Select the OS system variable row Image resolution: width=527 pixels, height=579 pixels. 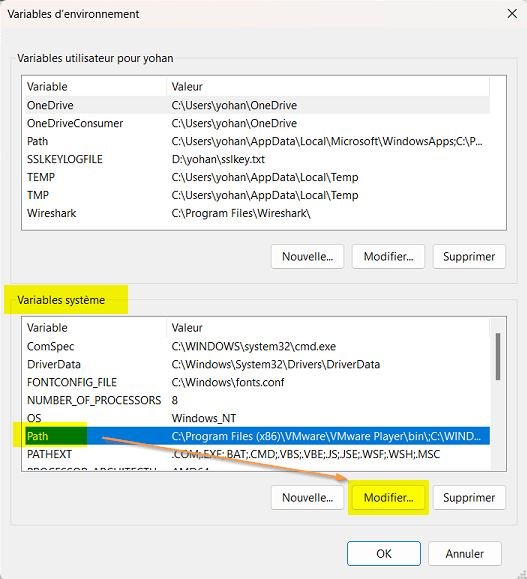coord(258,418)
